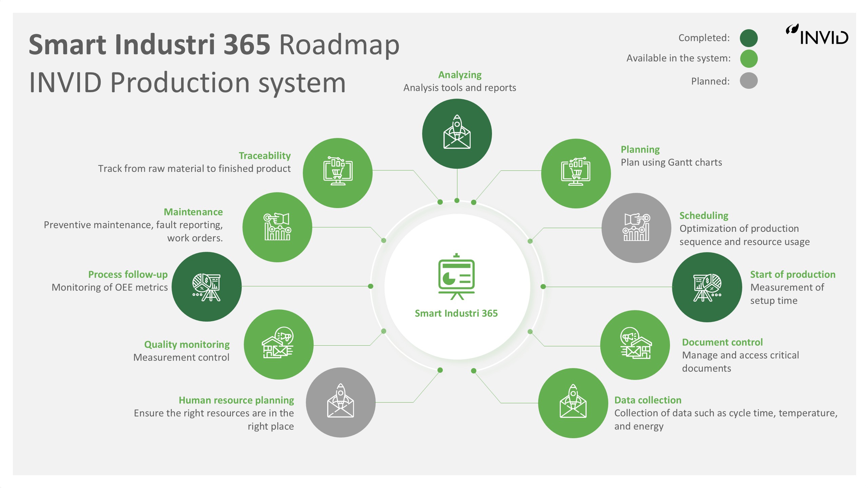This screenshot has height=488, width=868.
Task: Click the Data collection rocket envelope icon
Action: [573, 403]
